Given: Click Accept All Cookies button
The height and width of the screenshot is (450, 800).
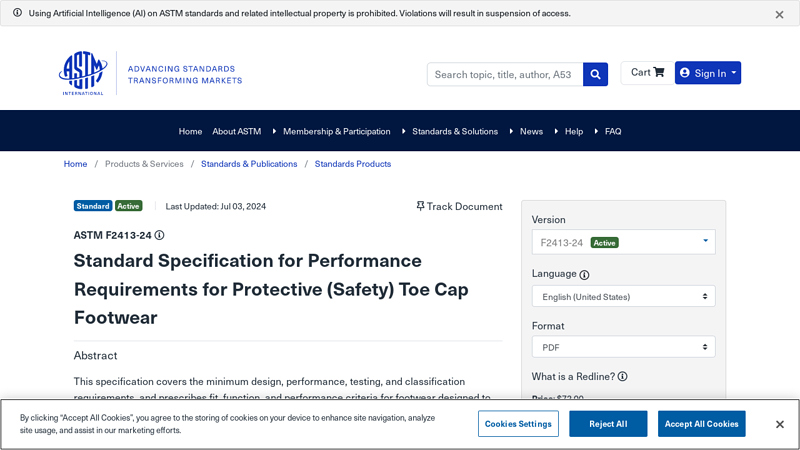Looking at the screenshot, I should tap(701, 424).
